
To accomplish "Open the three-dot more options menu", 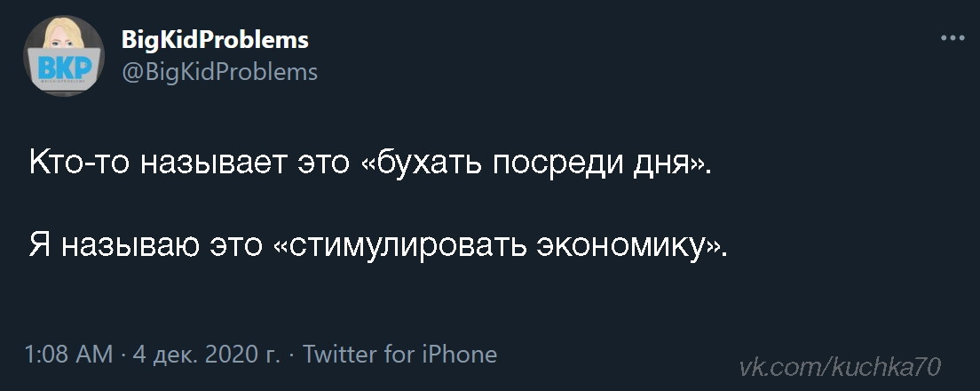I will pyautogui.click(x=951, y=38).
